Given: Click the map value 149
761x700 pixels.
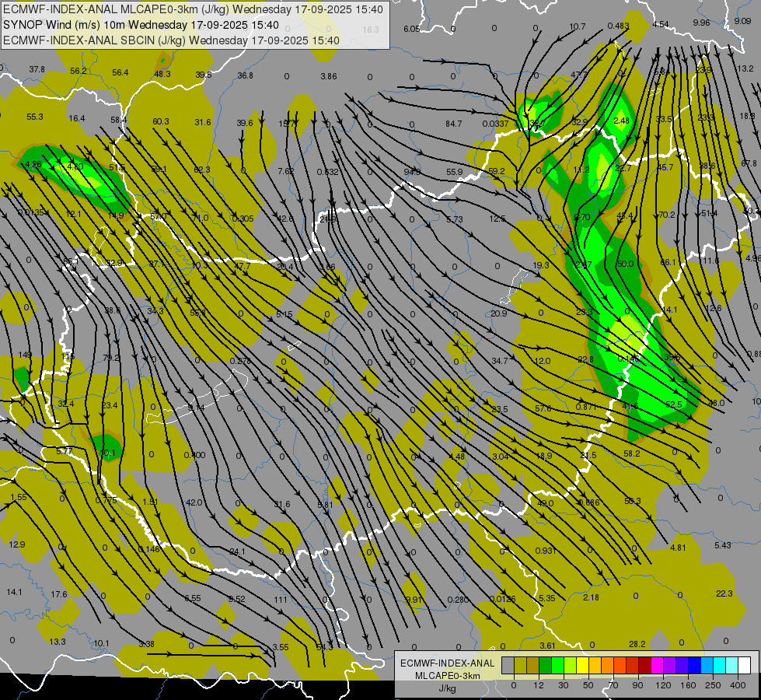Looking at the screenshot, I should 25,355.
